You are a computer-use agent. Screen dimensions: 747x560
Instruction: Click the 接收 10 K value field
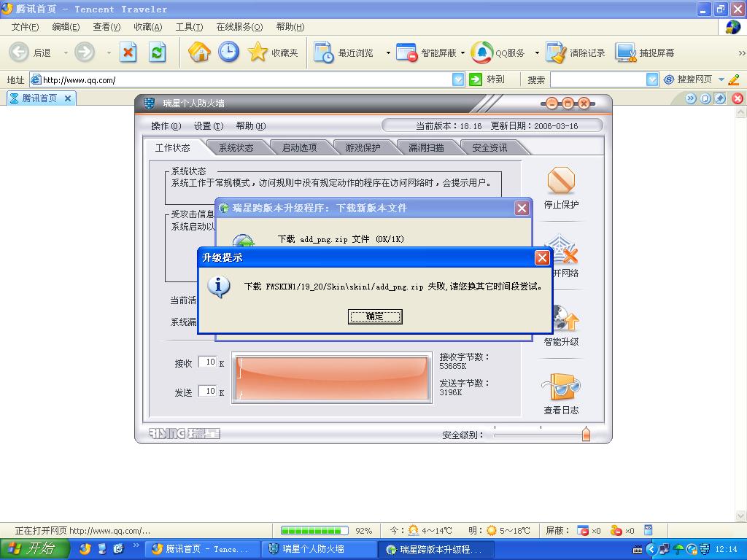[x=208, y=362]
